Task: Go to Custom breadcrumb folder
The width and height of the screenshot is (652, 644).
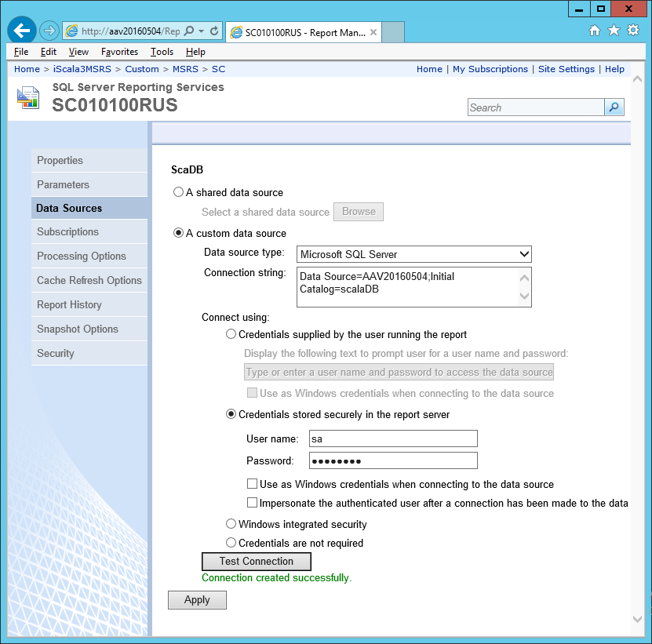Action: pyautogui.click(x=142, y=69)
